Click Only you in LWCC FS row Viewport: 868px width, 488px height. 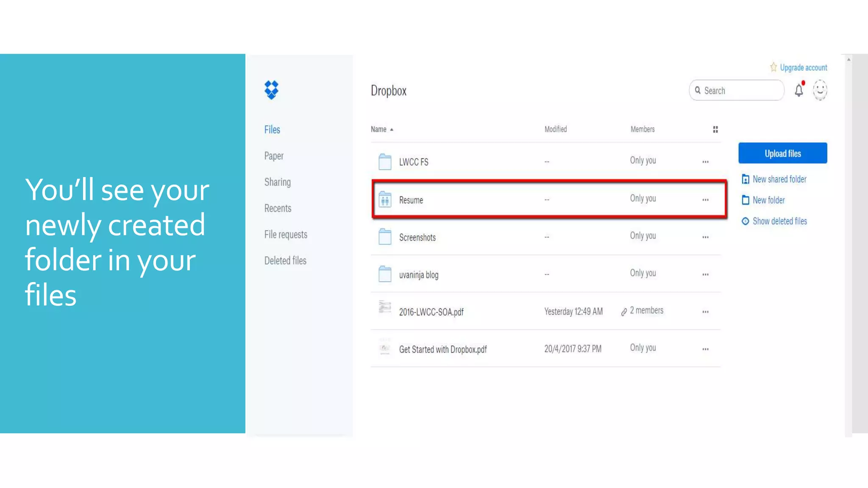tap(643, 160)
